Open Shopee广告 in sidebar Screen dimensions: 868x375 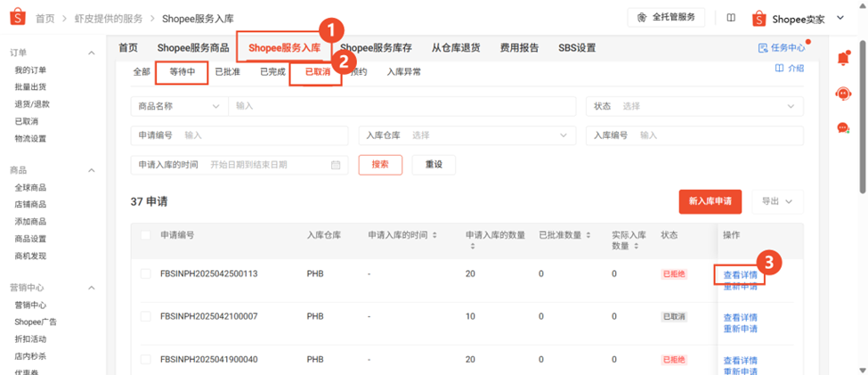(x=36, y=322)
